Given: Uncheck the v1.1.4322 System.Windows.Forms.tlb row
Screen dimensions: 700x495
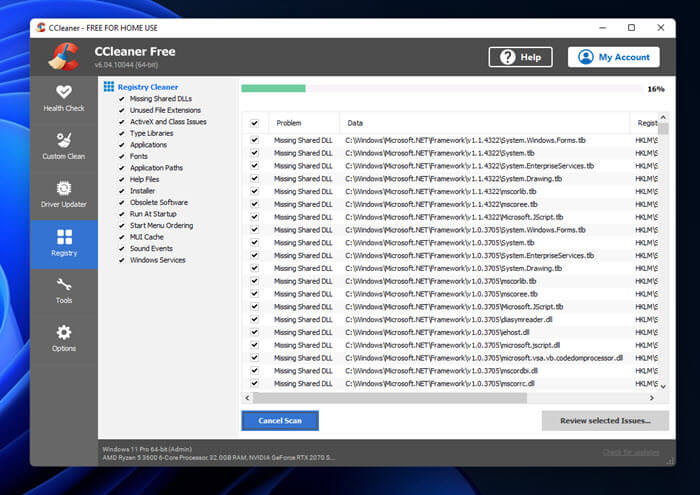Looking at the screenshot, I should 254,140.
